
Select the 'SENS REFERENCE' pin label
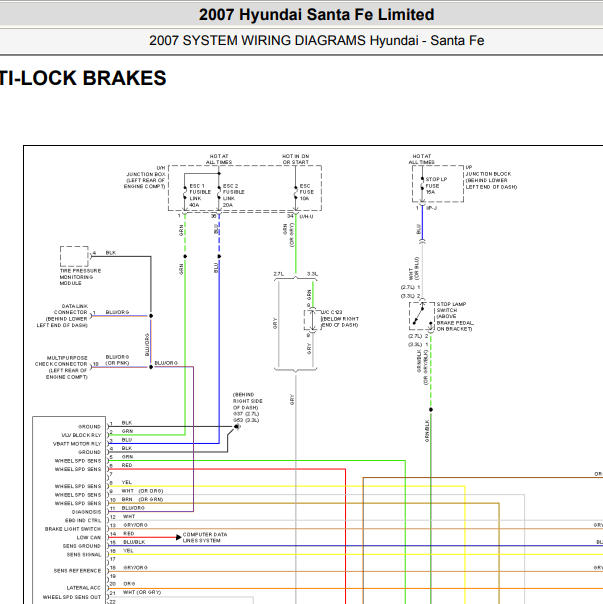[x=77, y=571]
